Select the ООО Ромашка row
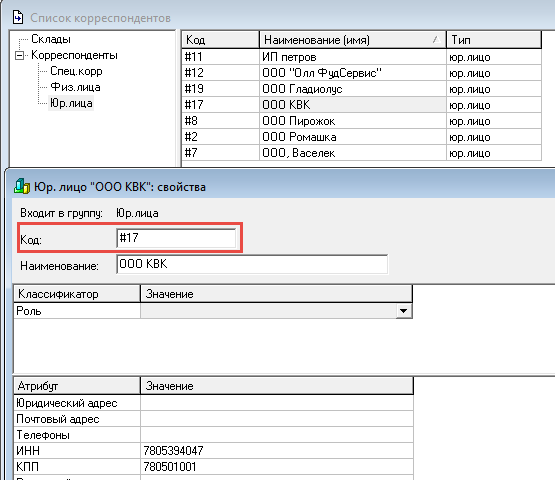 (361, 137)
